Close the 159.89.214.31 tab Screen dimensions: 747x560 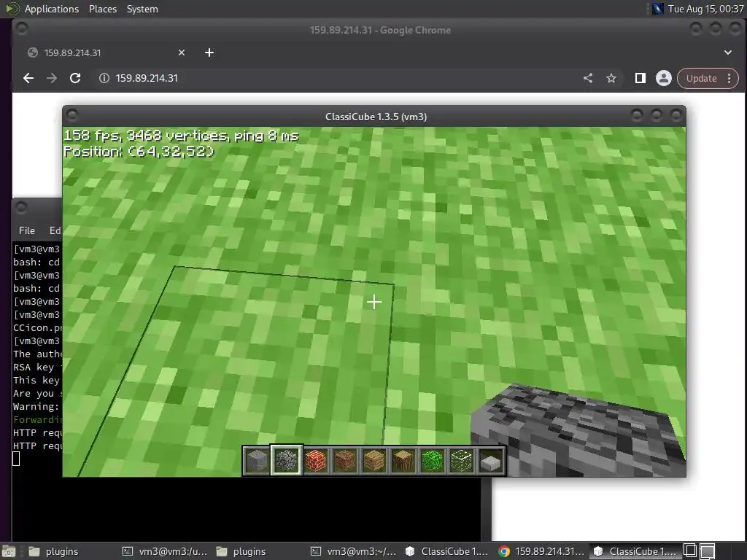[182, 52]
